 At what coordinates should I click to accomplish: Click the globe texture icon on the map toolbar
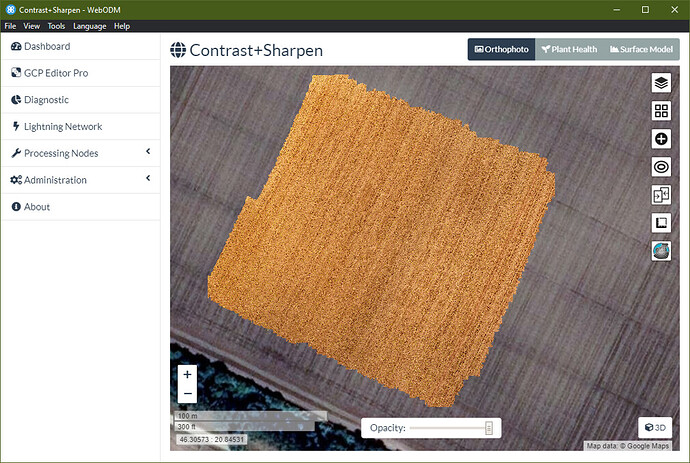click(661, 251)
